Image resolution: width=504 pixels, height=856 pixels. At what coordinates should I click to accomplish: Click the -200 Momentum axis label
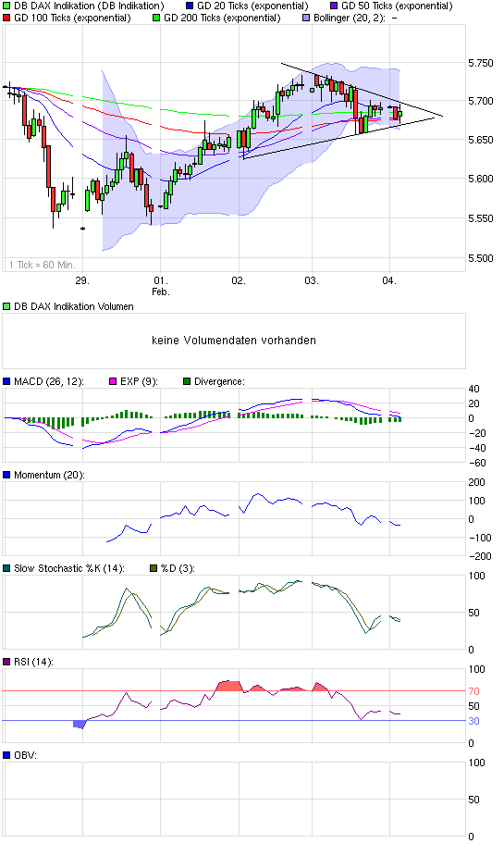[x=480, y=556]
